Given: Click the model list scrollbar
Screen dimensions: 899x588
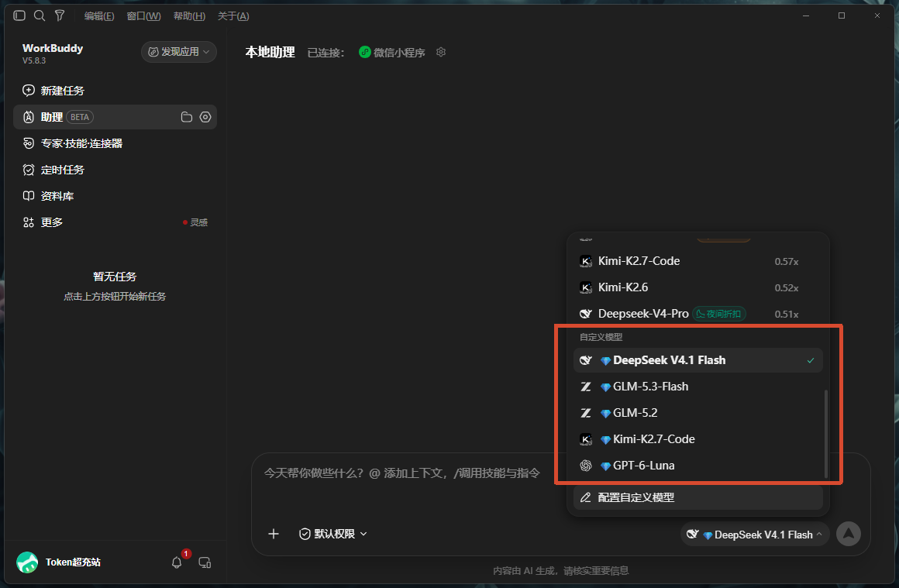Looking at the screenshot, I should (x=825, y=433).
